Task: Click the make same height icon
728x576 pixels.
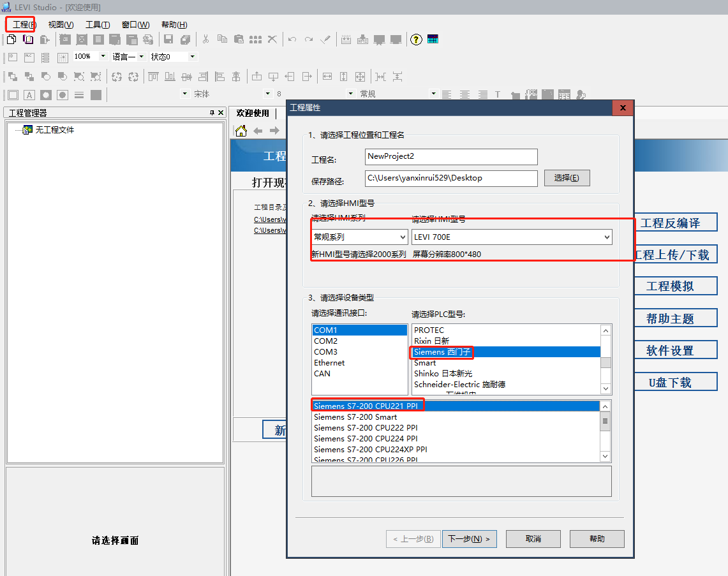Action: tap(343, 77)
